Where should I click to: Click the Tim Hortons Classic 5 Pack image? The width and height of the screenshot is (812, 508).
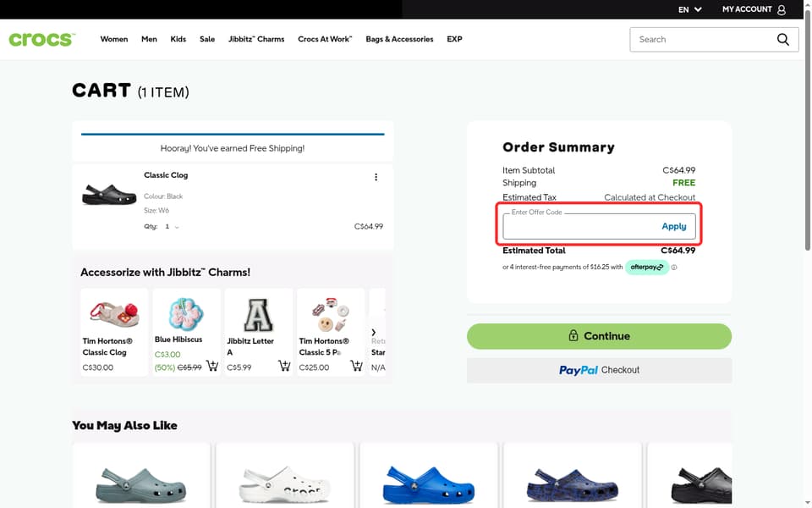(x=331, y=314)
